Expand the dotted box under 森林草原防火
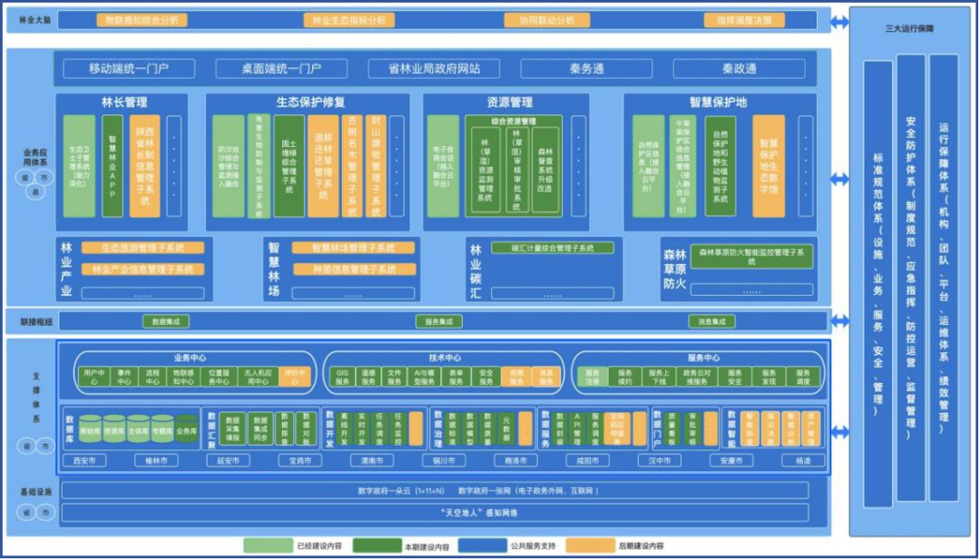Image resolution: width=980 pixels, height=560 pixels. [x=750, y=290]
